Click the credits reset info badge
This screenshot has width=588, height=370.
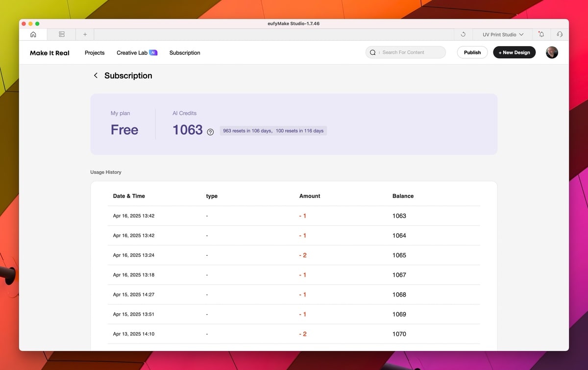[273, 131]
